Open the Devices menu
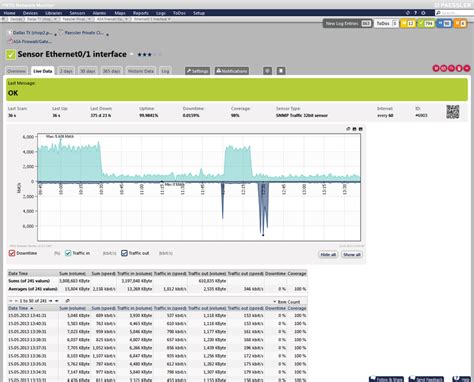Viewport: 474px width, 382px height. pos(30,13)
